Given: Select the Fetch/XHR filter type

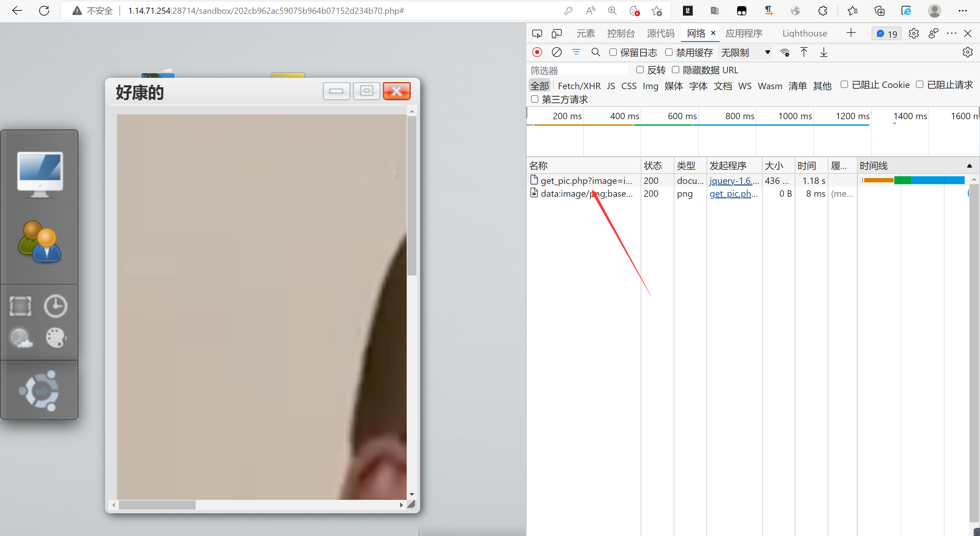Looking at the screenshot, I should click(x=579, y=86).
